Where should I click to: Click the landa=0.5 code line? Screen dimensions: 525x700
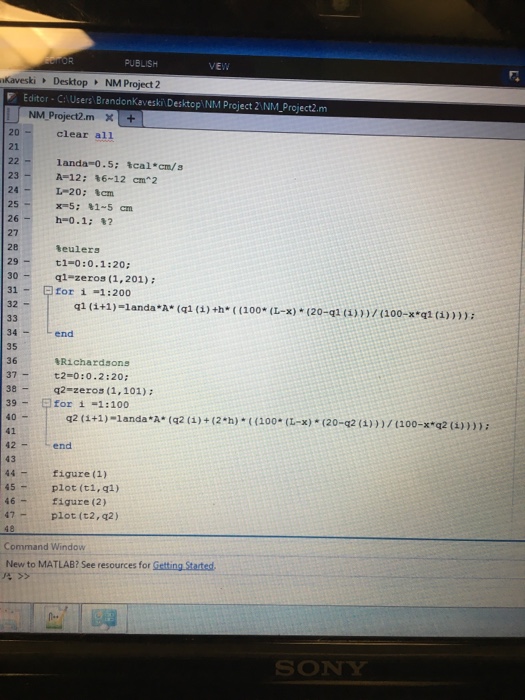(120, 165)
